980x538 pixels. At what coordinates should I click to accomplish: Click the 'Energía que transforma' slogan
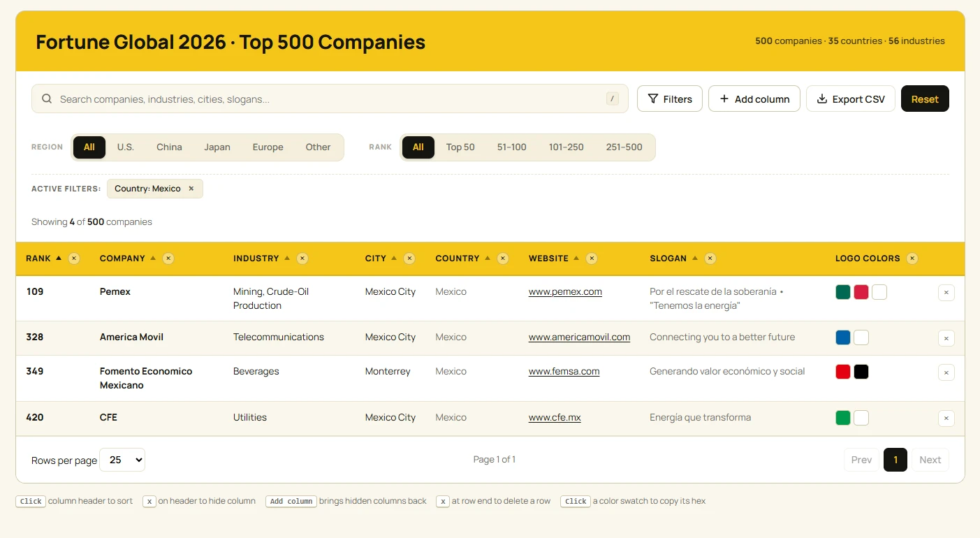[701, 417]
